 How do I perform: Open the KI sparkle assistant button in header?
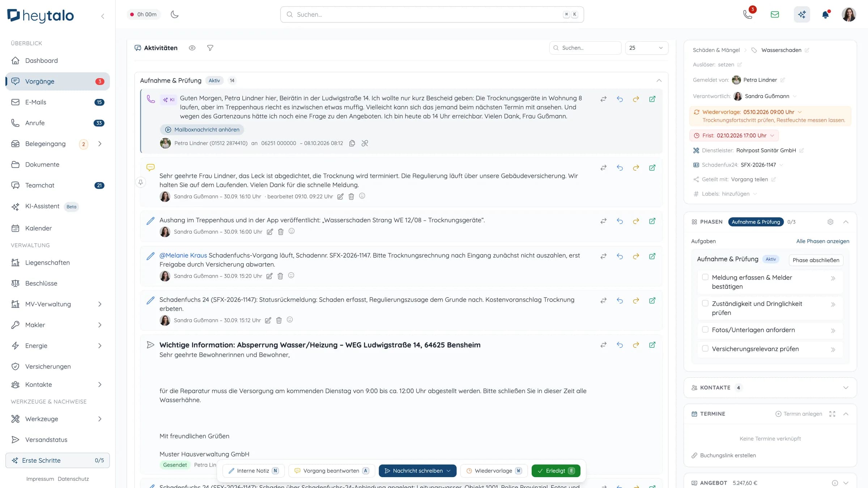point(802,14)
